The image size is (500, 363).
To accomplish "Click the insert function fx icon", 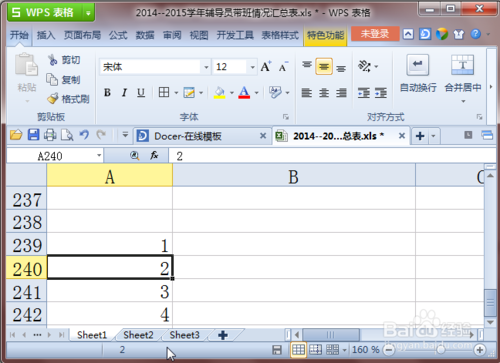I will [x=154, y=155].
